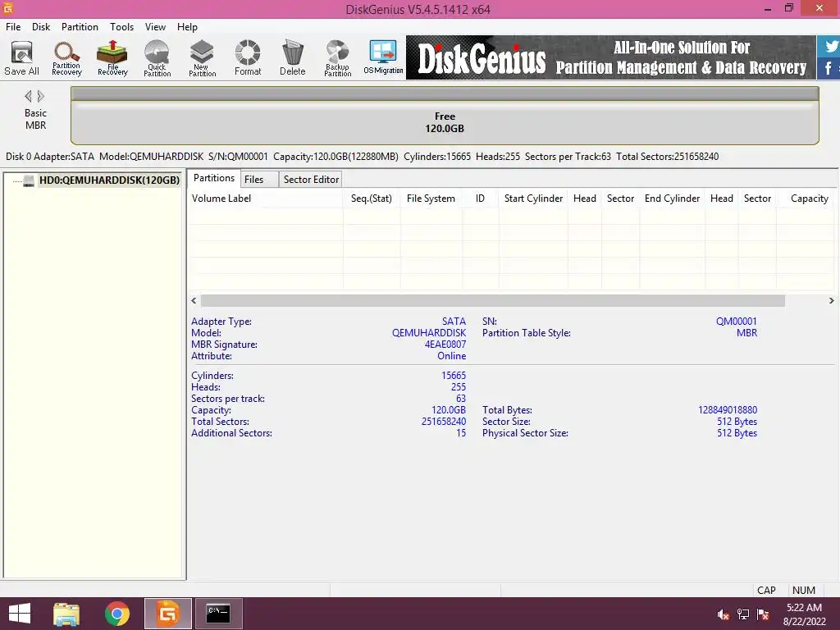Click the Attribute value Online
Viewport: 840px width, 630px height.
[452, 356]
